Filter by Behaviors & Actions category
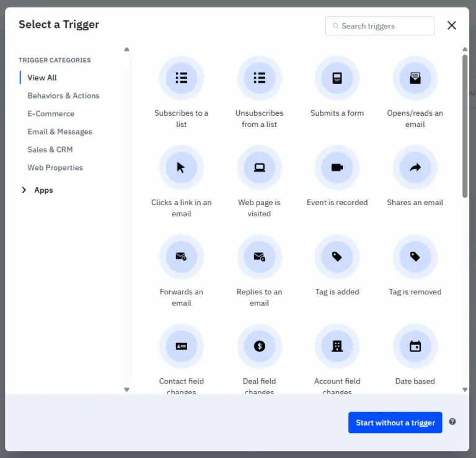The width and height of the screenshot is (476, 458). 63,95
